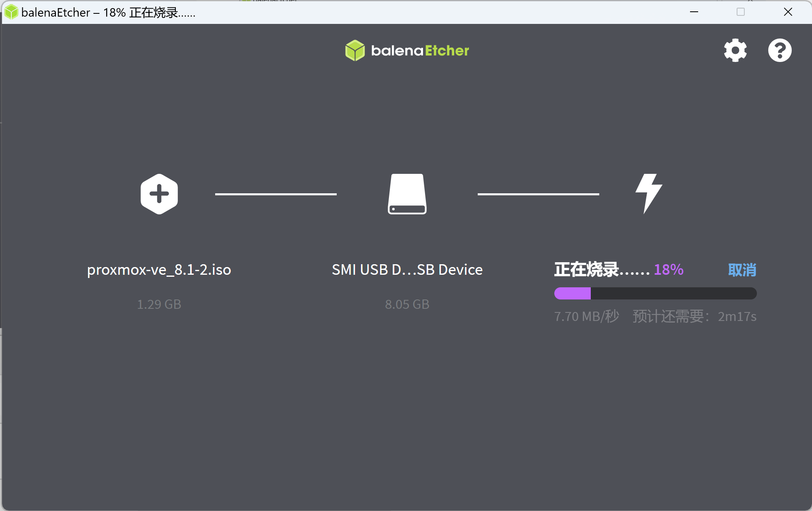The image size is (812, 511).
Task: Click the proxmox-ve_8.1-2.iso file name
Action: [159, 270]
